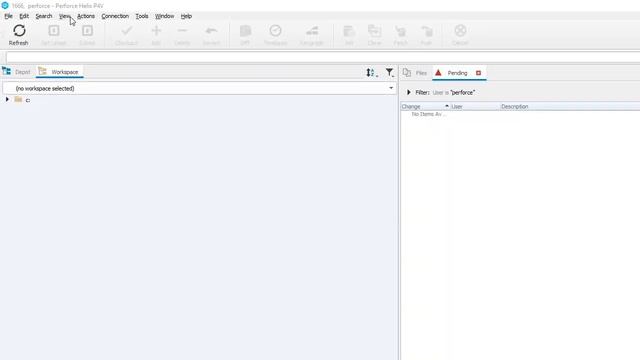Click the Refresh toolbar icon
This screenshot has height=360, width=640.
click(19, 31)
